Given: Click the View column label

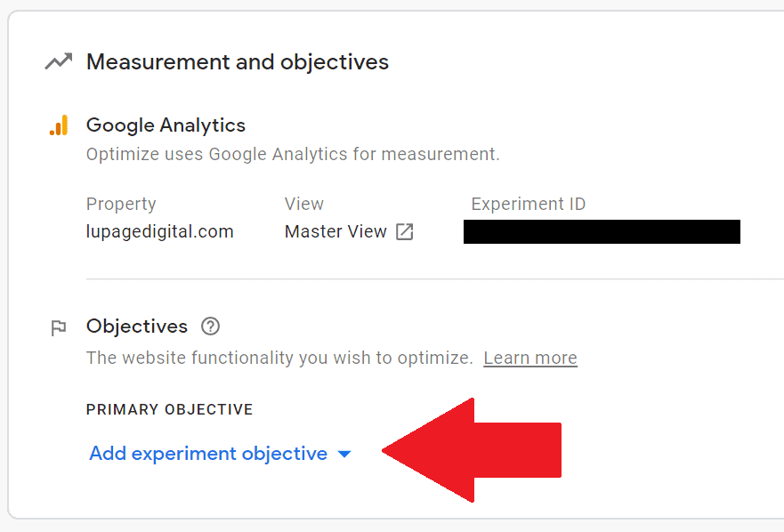Looking at the screenshot, I should 304,204.
